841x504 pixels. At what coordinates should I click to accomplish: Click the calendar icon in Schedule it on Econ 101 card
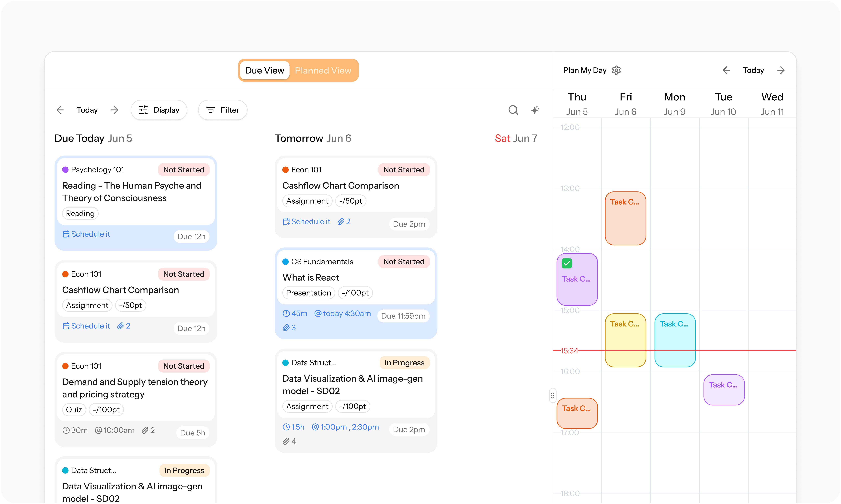pos(66,326)
